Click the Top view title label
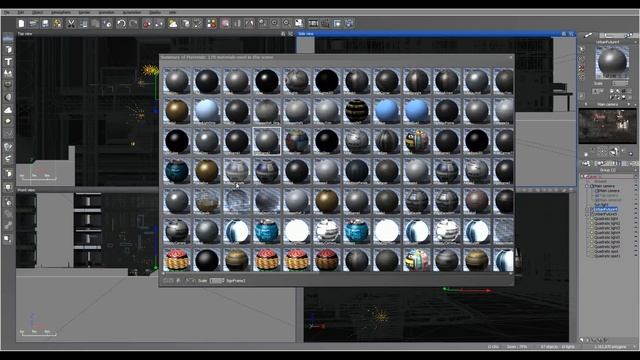 [25, 34]
